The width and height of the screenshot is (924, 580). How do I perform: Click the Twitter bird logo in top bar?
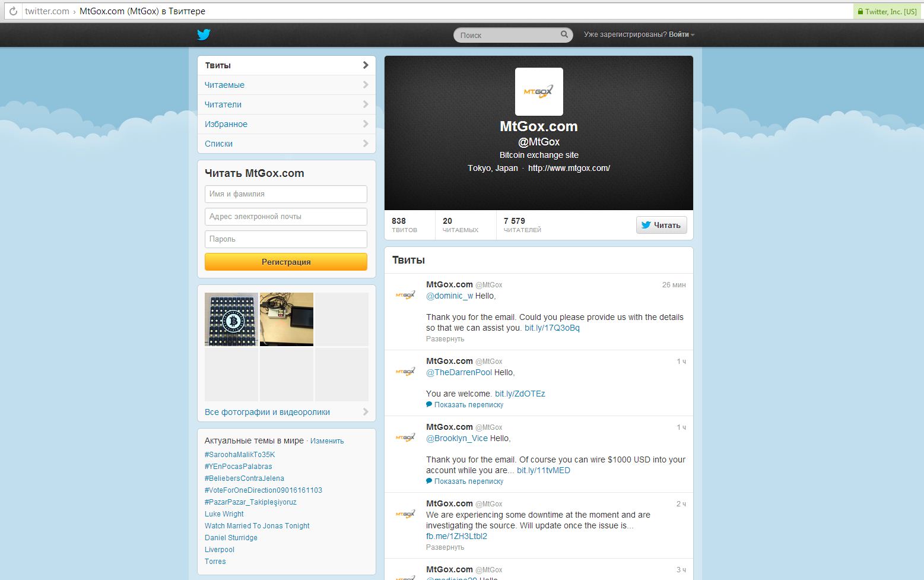pyautogui.click(x=204, y=34)
